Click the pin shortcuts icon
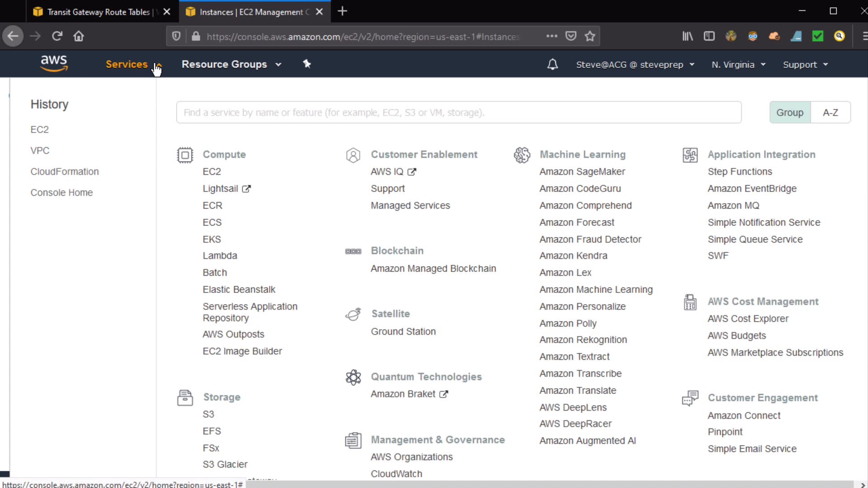The height and width of the screenshot is (488, 868). click(x=307, y=64)
